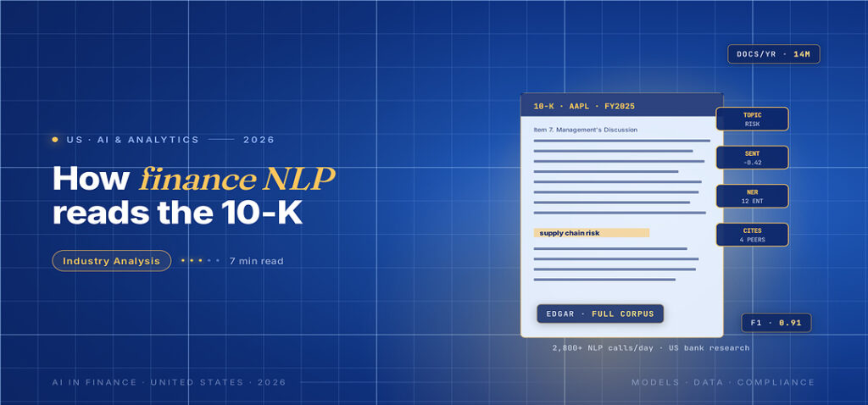This screenshot has width=868, height=405.
Task: Click the F1 0.91 badge
Action: click(776, 323)
